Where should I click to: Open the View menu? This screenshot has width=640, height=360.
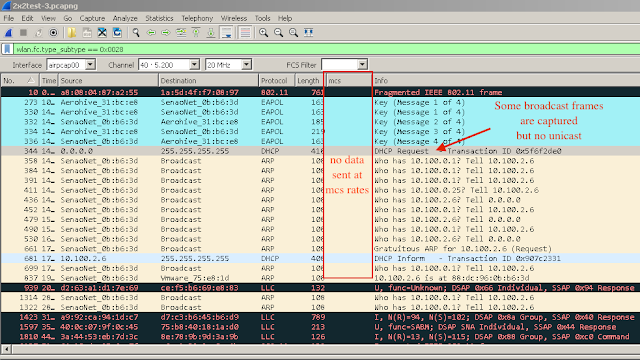tap(48, 18)
